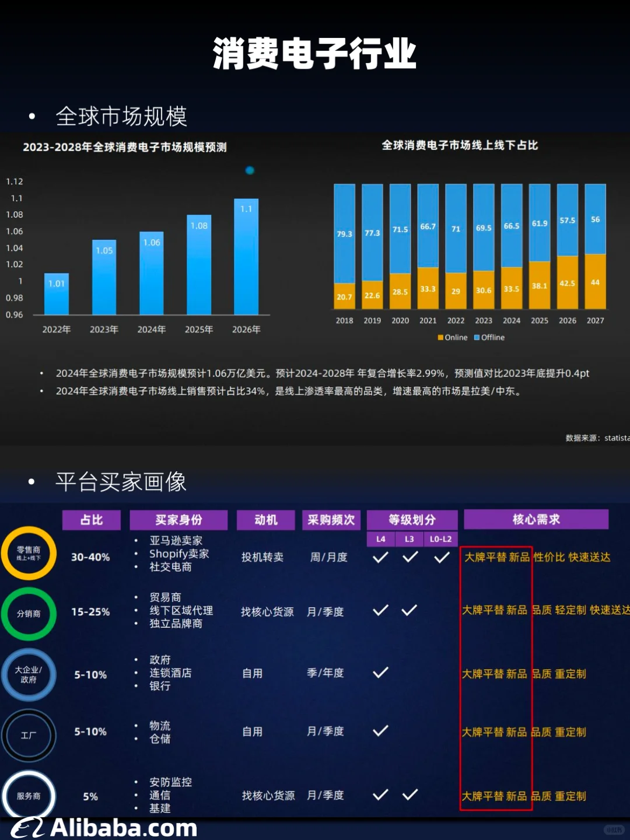Click the red highlighted 大牌平替 box
This screenshot has width=630, height=840.
click(x=495, y=677)
